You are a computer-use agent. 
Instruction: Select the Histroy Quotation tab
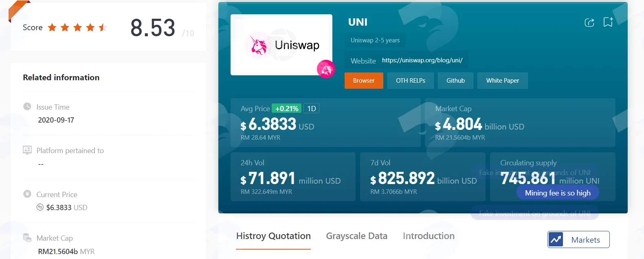[x=273, y=236]
